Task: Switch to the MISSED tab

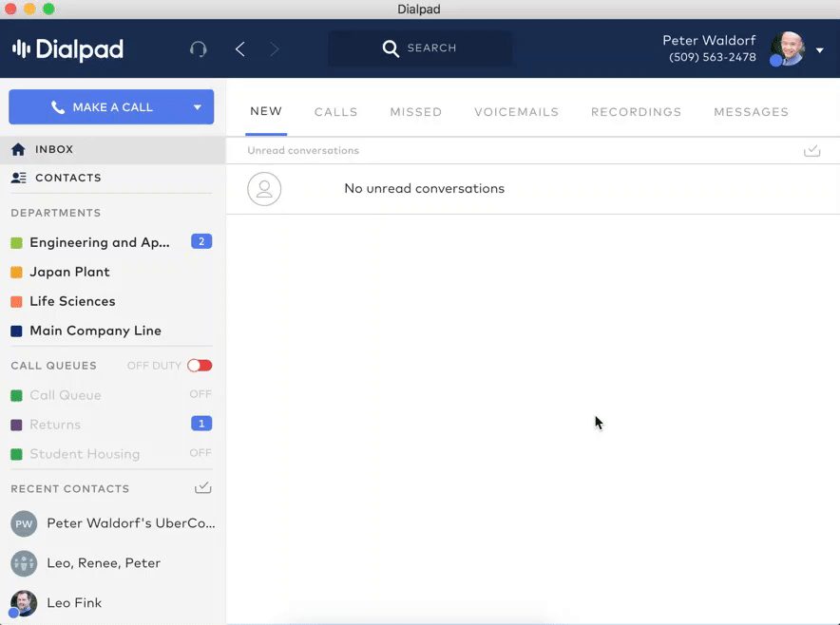Action: [416, 112]
